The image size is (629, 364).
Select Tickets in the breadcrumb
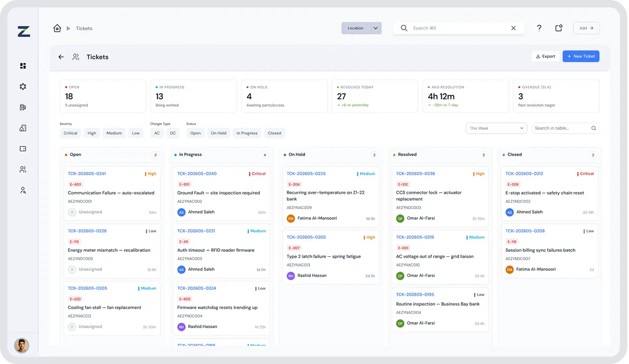point(84,29)
